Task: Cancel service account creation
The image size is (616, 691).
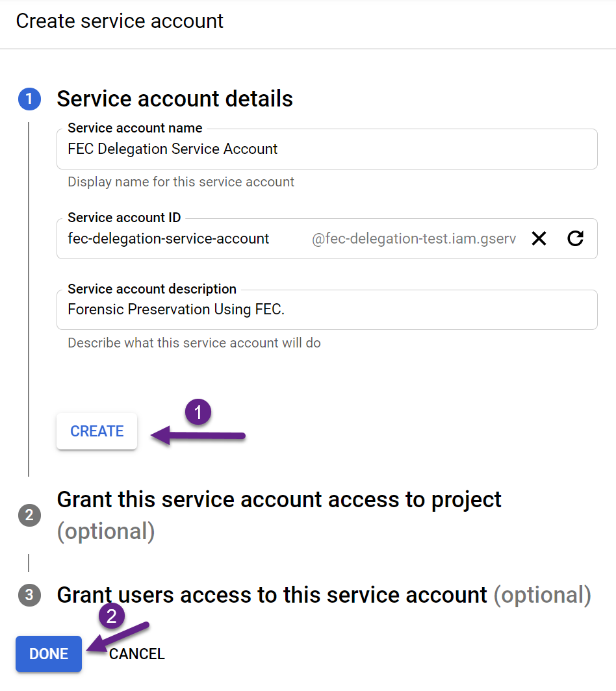Action: (136, 654)
